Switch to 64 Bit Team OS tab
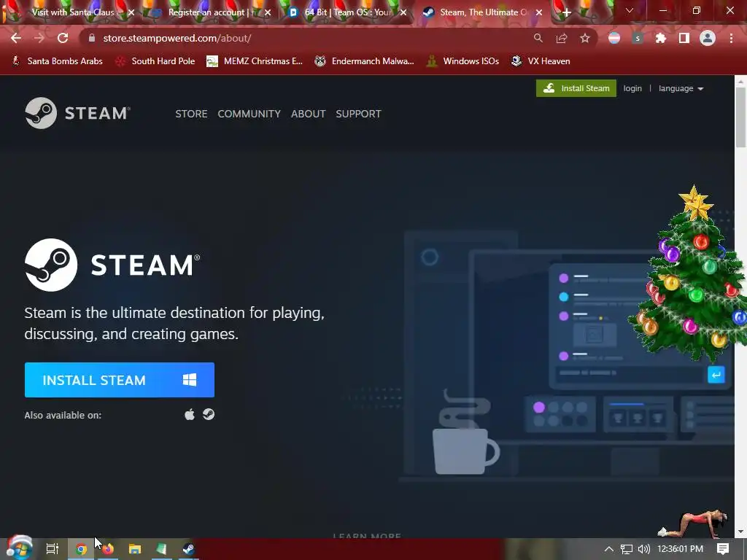Screen dimensions: 747x560 coord(348,12)
